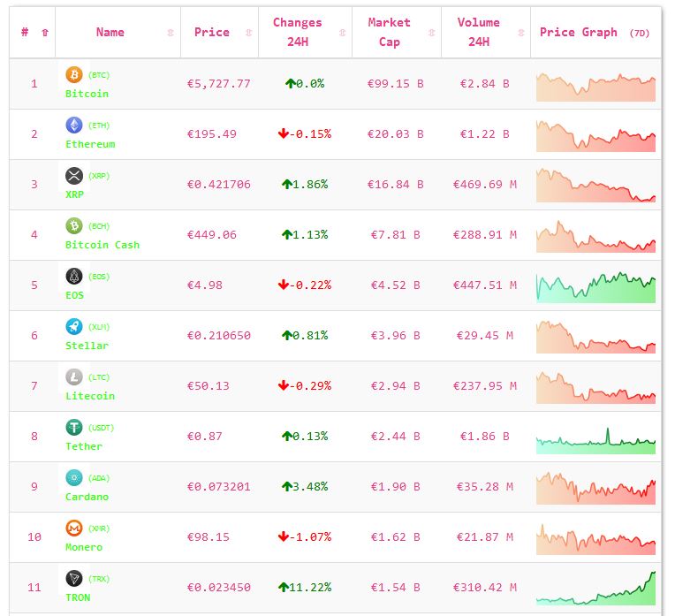The height and width of the screenshot is (616, 675).
Task: Sort by Changes 24H column header
Action: click(298, 33)
